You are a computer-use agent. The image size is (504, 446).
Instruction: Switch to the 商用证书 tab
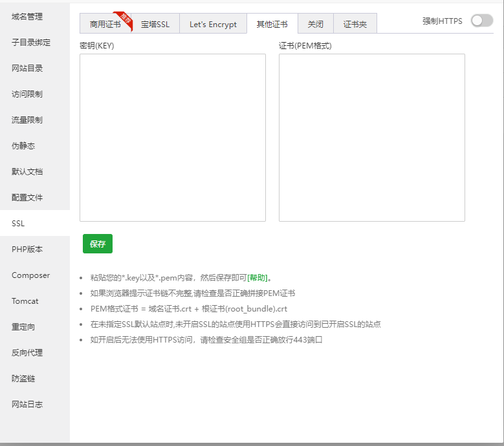point(105,24)
